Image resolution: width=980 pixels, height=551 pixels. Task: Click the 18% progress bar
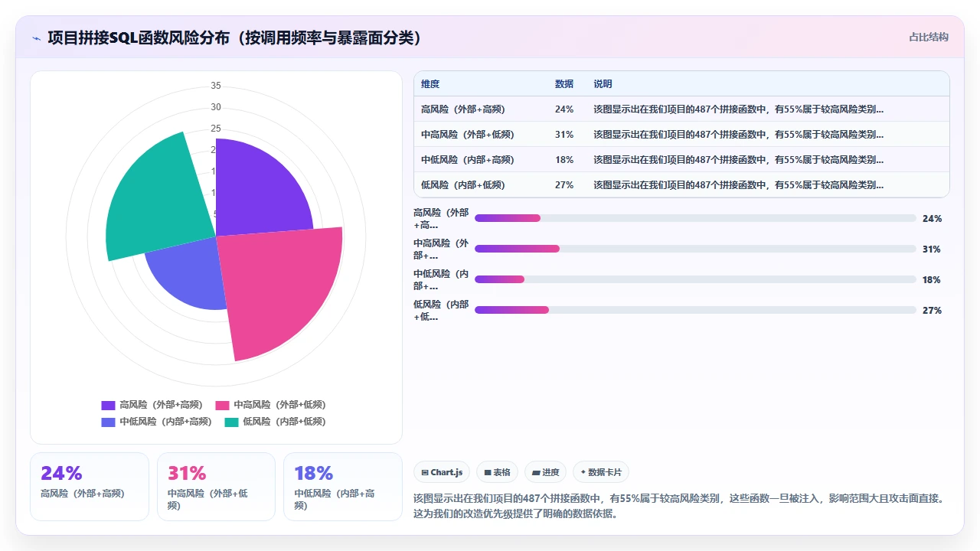695,279
